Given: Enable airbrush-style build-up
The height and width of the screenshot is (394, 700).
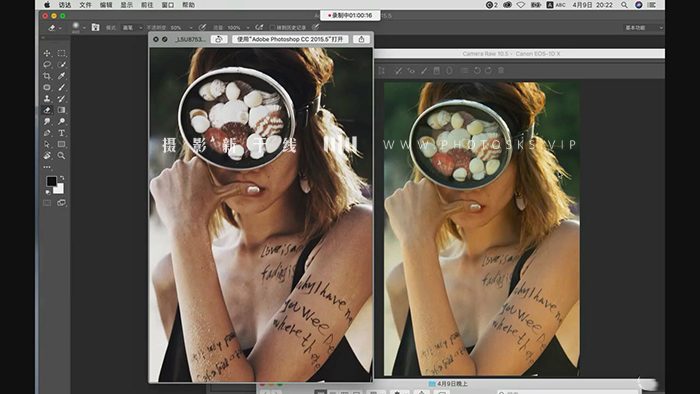Looking at the screenshot, I should (259, 28).
